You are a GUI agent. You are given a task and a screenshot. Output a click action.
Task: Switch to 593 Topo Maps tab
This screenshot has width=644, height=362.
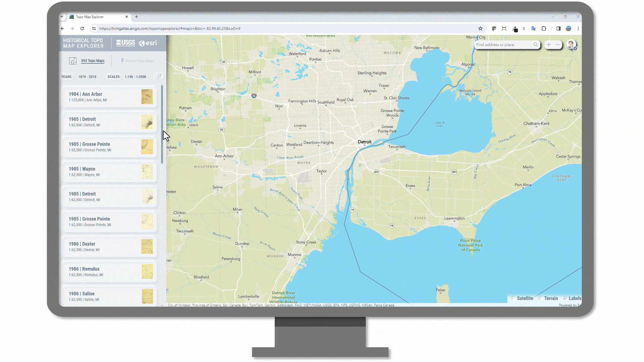(93, 61)
